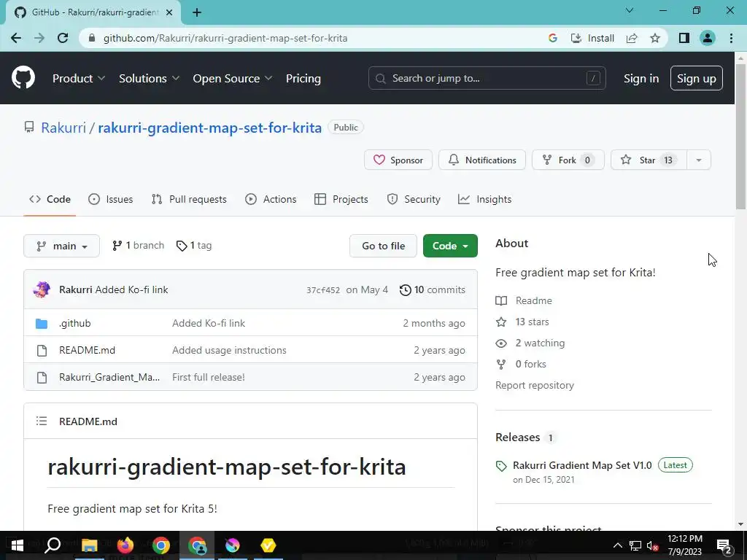Screen dimensions: 747x560
Task: Open the Chrome profile avatar
Action: [x=708, y=38]
